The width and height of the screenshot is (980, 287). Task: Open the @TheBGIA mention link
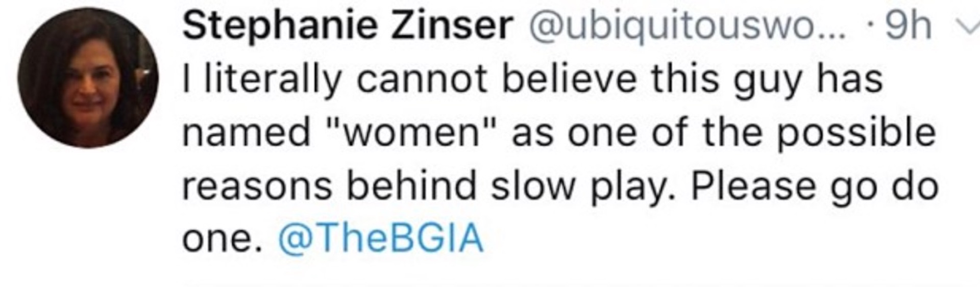click(380, 238)
